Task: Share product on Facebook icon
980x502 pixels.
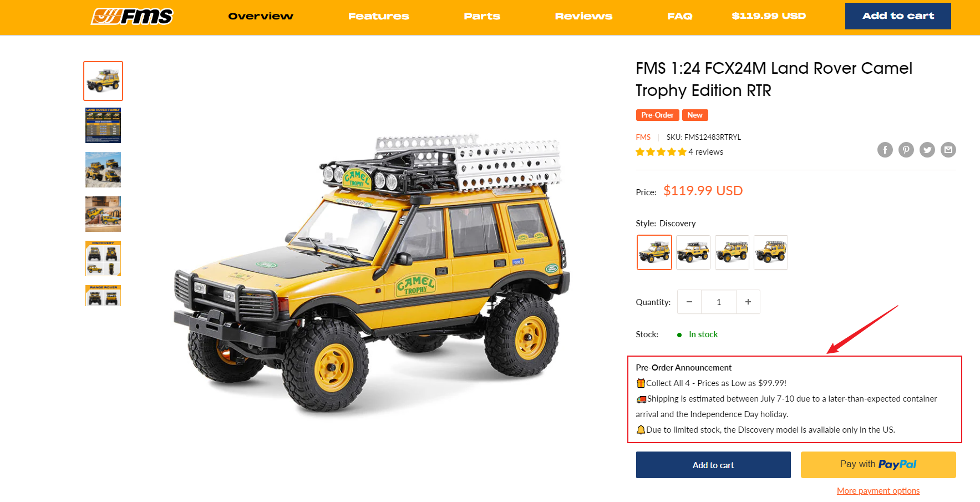Action: (x=885, y=150)
